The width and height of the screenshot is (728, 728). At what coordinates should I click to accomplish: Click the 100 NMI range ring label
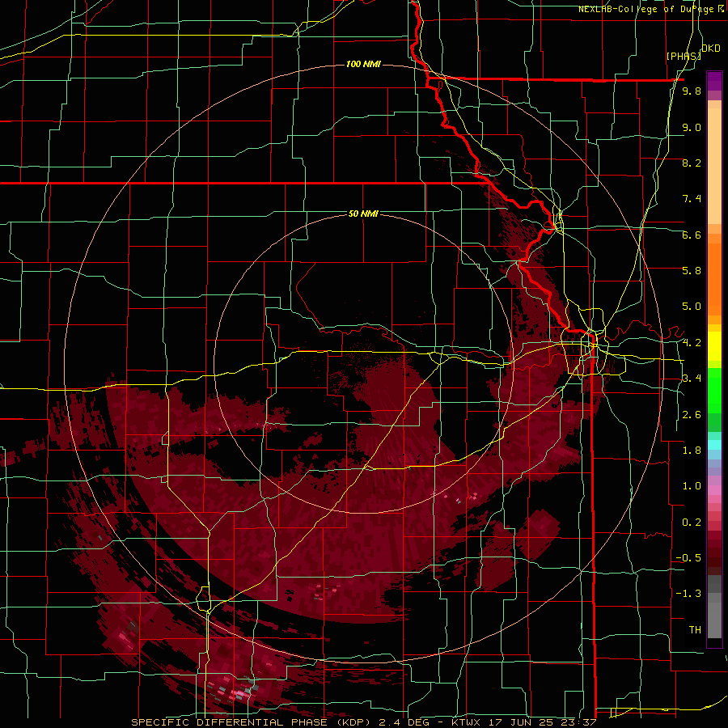(363, 64)
